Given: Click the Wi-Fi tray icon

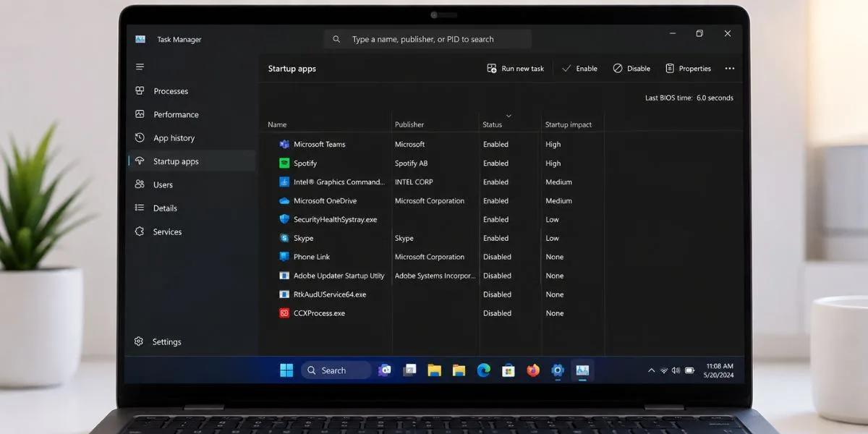Looking at the screenshot, I should [664, 370].
